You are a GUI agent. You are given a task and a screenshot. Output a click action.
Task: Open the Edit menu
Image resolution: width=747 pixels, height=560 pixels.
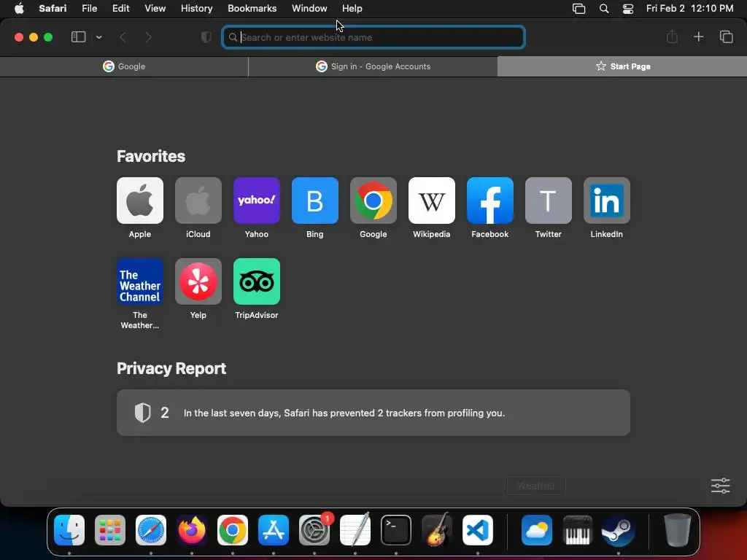[x=120, y=9]
